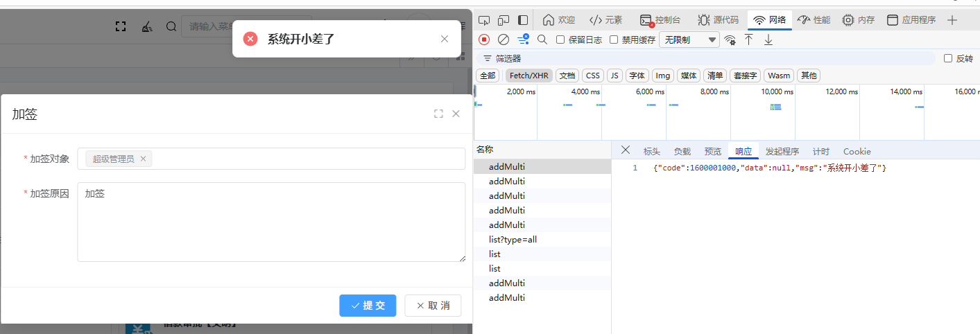The width and height of the screenshot is (980, 334).
Task: Open the 加签对象 selection field
Action: point(305,159)
